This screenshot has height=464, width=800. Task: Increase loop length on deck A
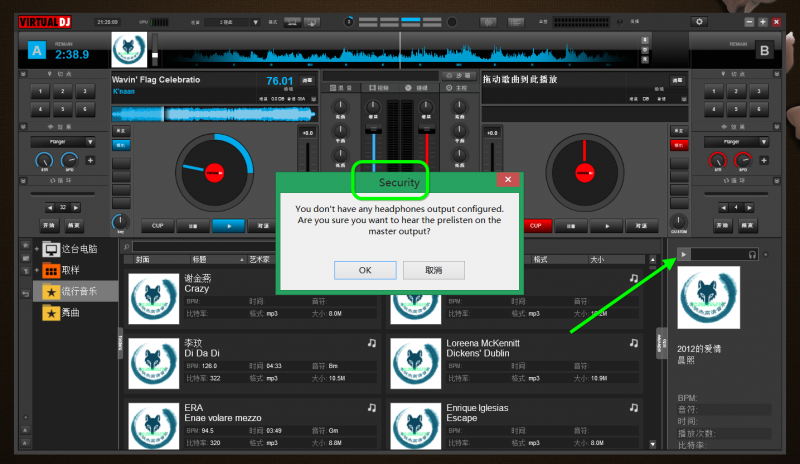pos(76,208)
